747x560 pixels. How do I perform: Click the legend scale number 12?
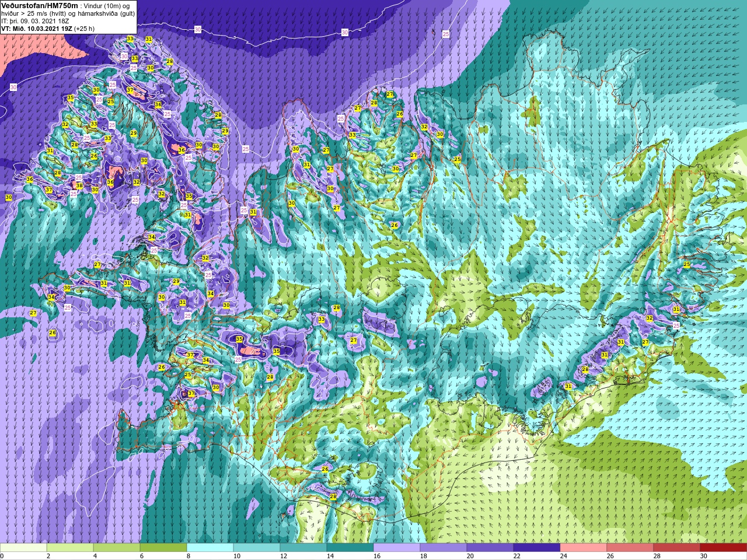284,556
